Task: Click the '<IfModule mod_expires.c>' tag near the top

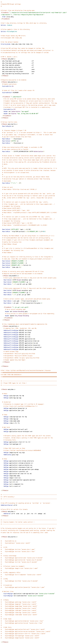Action: [9, 82]
